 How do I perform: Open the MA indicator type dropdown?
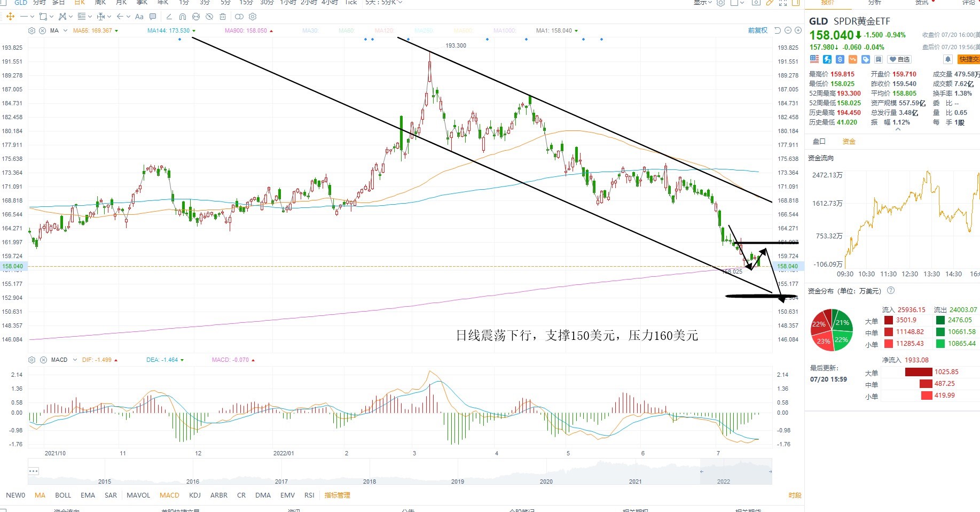65,30
